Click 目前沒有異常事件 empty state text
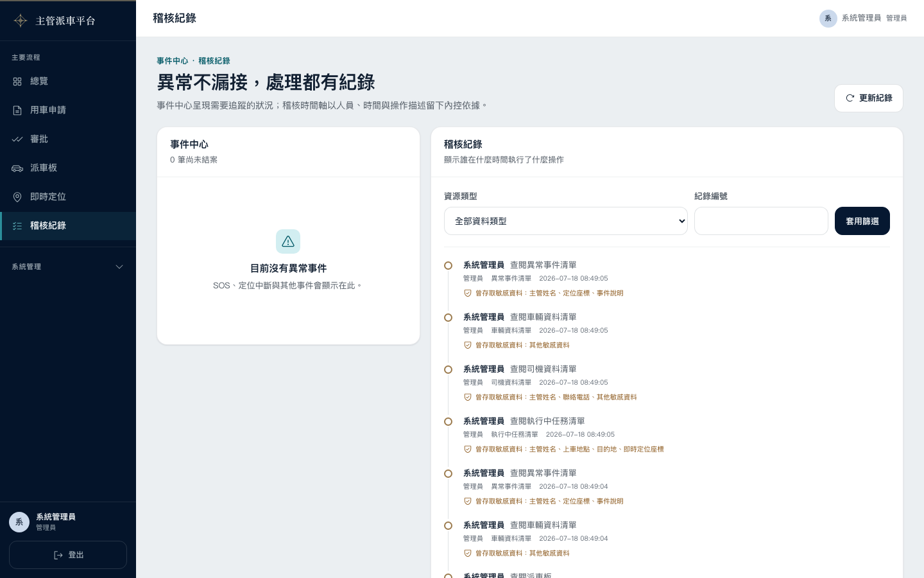The height and width of the screenshot is (578, 924). pos(288,268)
